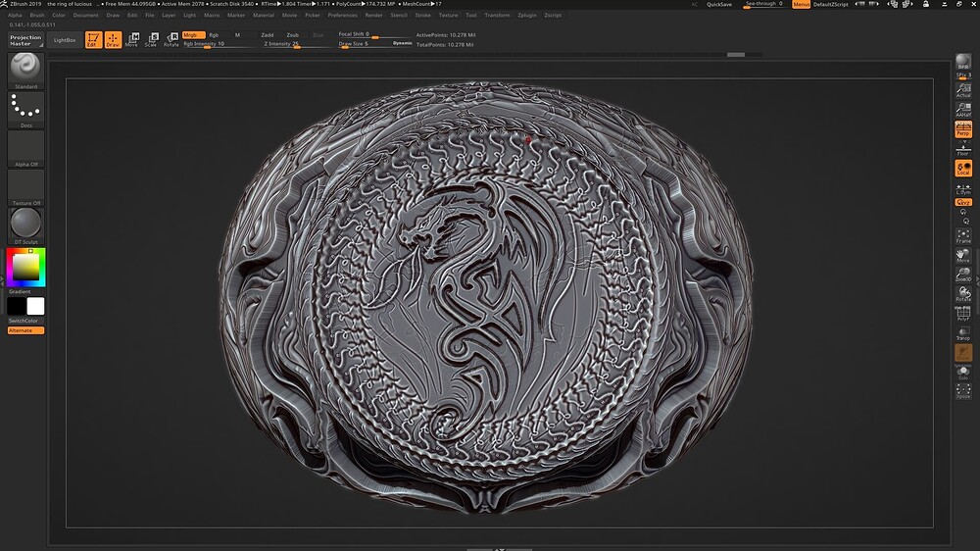Activate the Scale tool

[152, 40]
